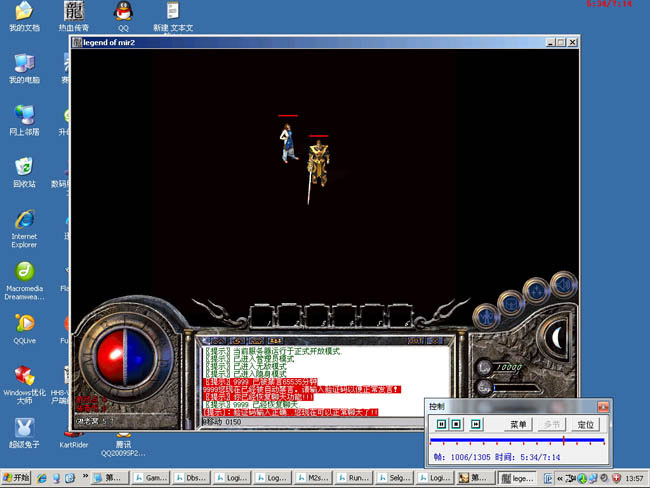Image resolution: width=650 pixels, height=488 pixels.
Task: Expand hidden system tray icons chevron
Action: point(560,478)
